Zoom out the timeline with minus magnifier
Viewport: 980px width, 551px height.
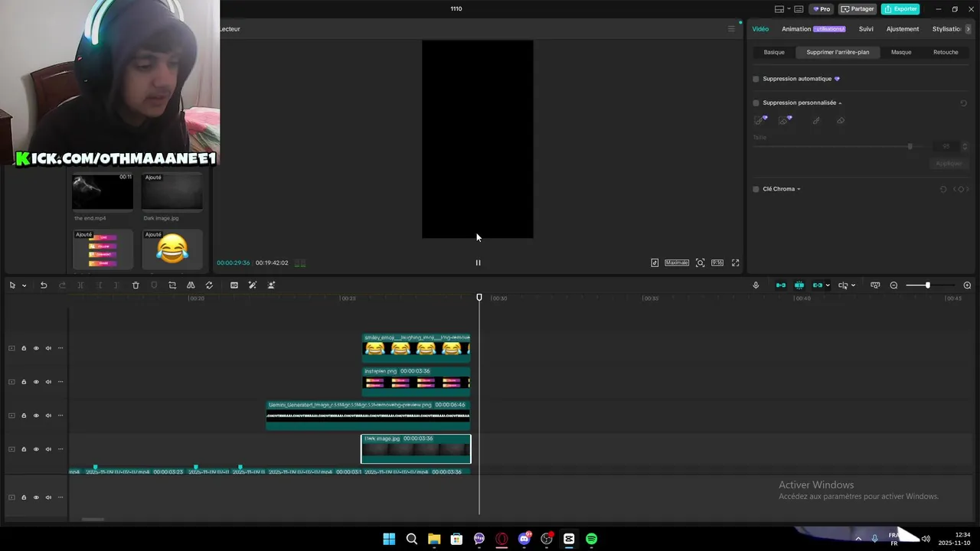(x=893, y=285)
